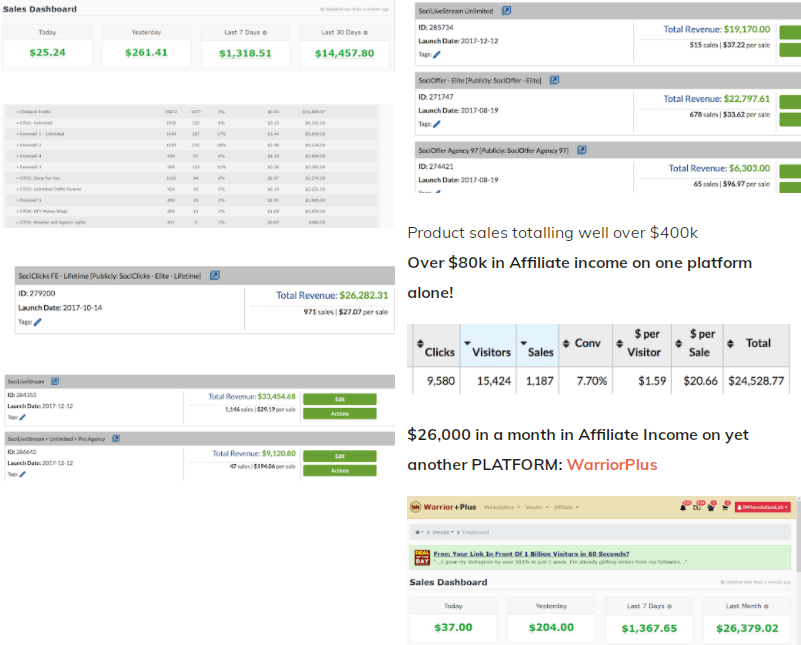Click sort arrows on $ per Sale column
The height and width of the screenshot is (645, 801).
(x=678, y=344)
